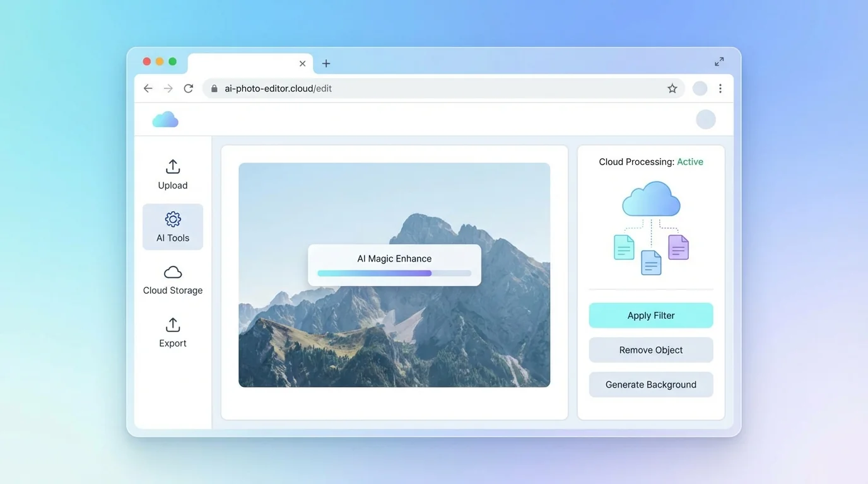Click the cloud processing files illustration
Image resolution: width=868 pixels, height=484 pixels.
pos(651,228)
